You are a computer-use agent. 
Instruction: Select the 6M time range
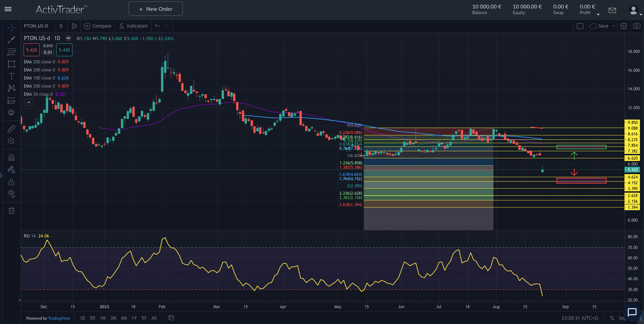pyautogui.click(x=124, y=318)
